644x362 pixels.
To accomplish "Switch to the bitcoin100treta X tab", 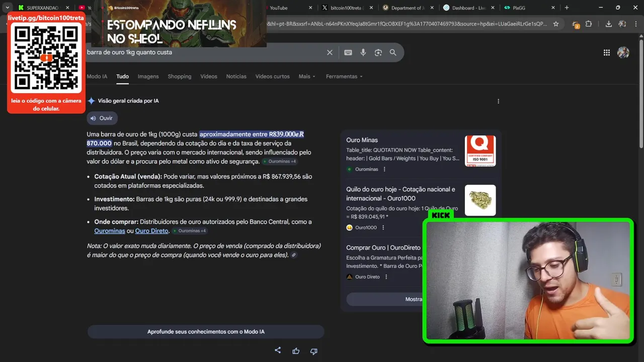I will coord(346,8).
